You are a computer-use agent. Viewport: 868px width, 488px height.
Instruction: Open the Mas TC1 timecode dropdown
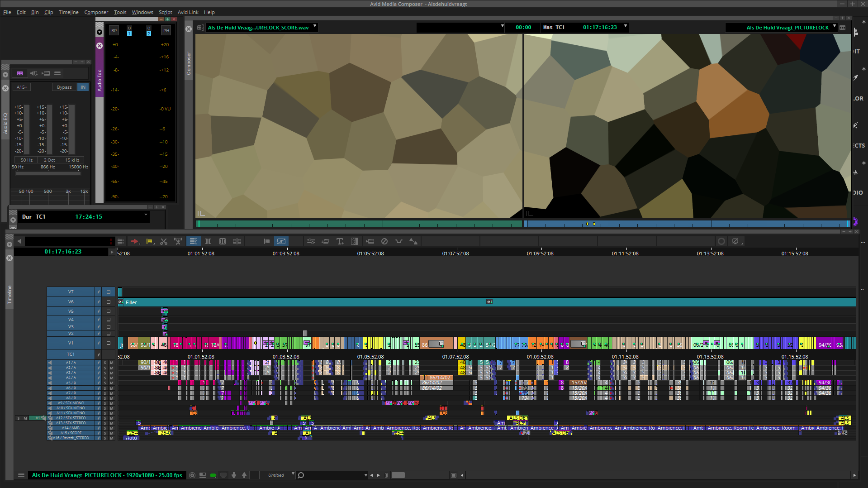[x=626, y=26]
